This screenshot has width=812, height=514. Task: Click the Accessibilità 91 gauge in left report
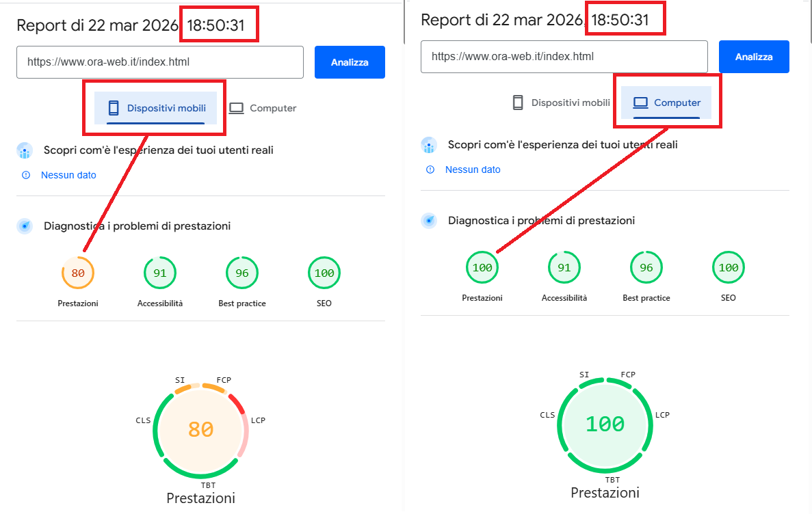(160, 273)
